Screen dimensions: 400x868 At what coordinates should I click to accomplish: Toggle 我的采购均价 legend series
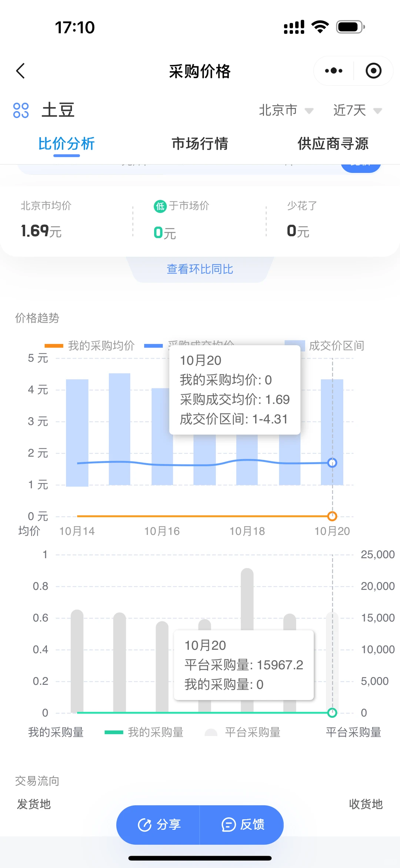pos(89,346)
